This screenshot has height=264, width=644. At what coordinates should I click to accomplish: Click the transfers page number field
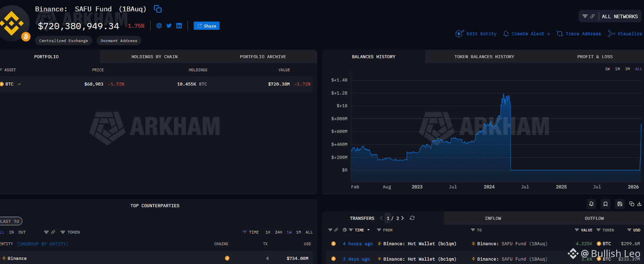(388, 218)
